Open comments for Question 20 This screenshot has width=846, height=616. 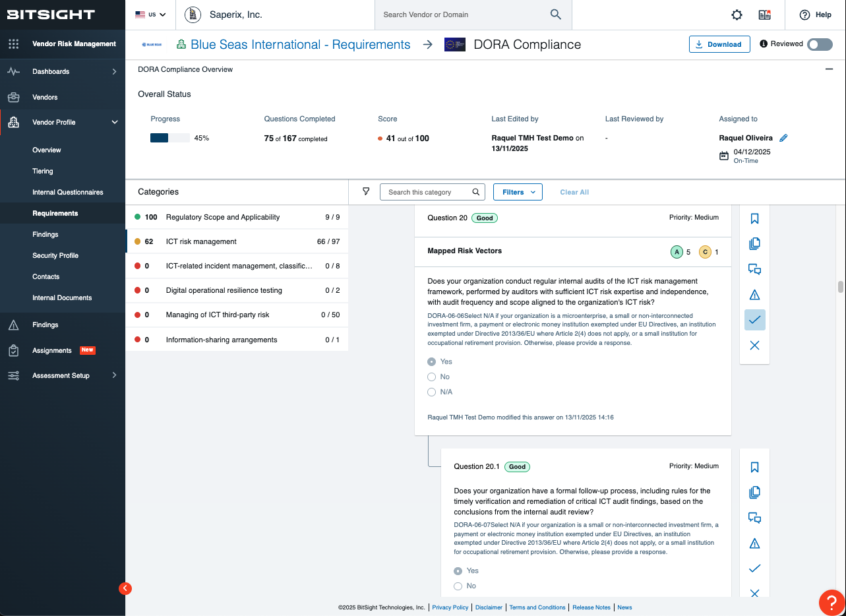pyautogui.click(x=754, y=269)
